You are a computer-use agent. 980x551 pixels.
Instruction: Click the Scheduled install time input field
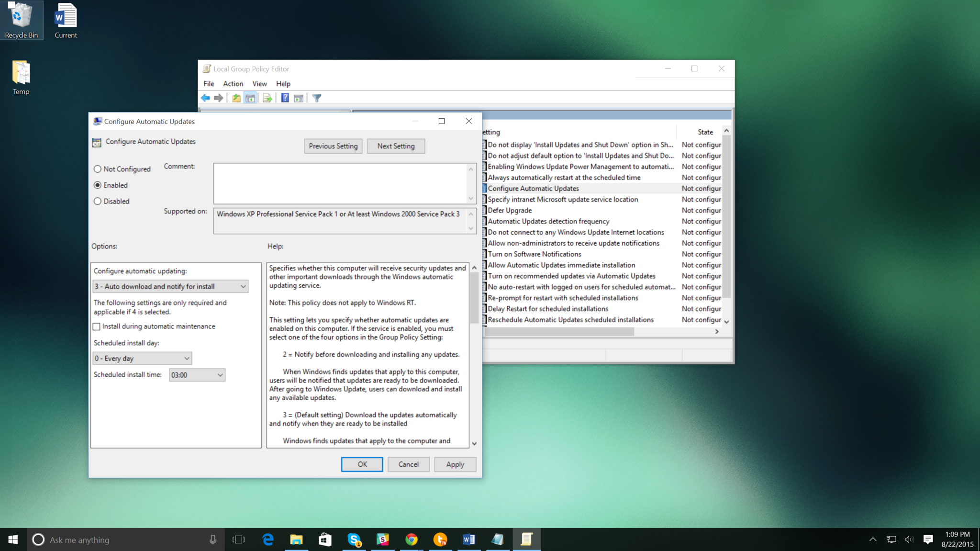point(195,374)
